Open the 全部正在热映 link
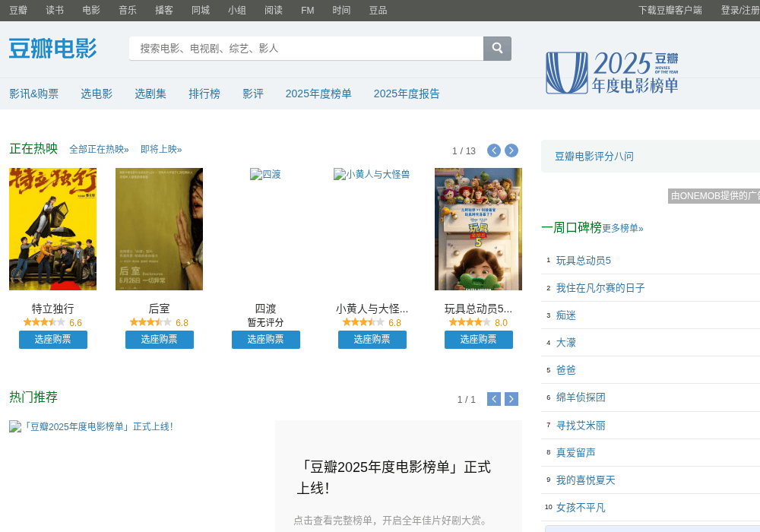 (99, 149)
